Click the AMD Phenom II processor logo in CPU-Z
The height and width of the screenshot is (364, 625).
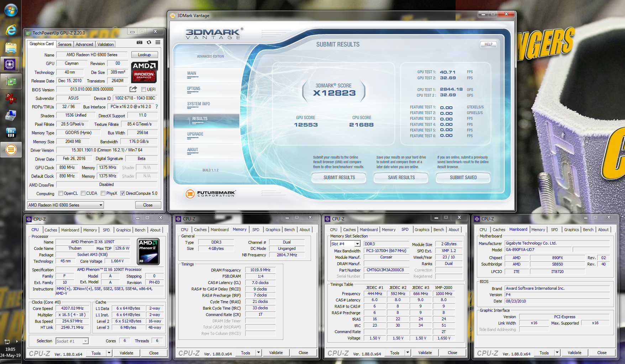point(148,251)
